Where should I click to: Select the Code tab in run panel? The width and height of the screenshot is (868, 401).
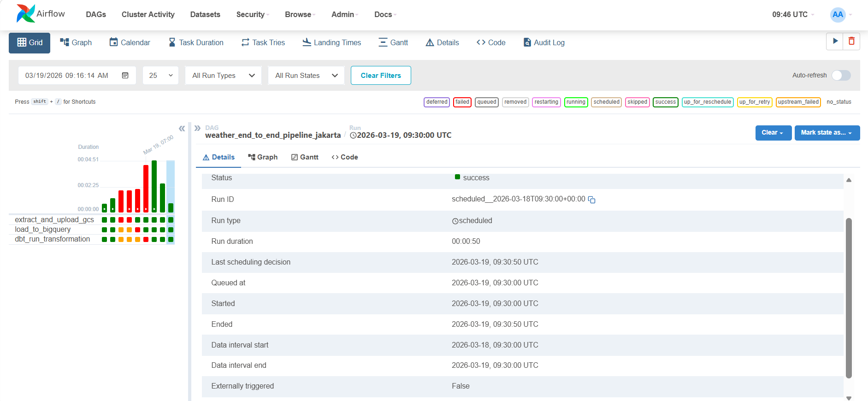[x=345, y=157]
